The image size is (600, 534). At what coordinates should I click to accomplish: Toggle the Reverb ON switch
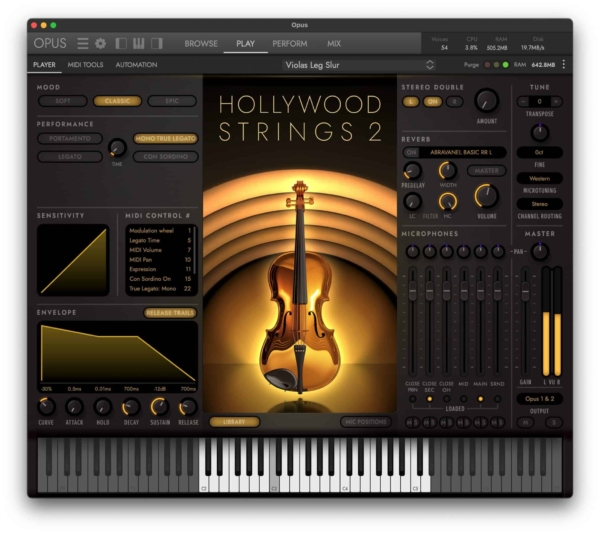(411, 152)
